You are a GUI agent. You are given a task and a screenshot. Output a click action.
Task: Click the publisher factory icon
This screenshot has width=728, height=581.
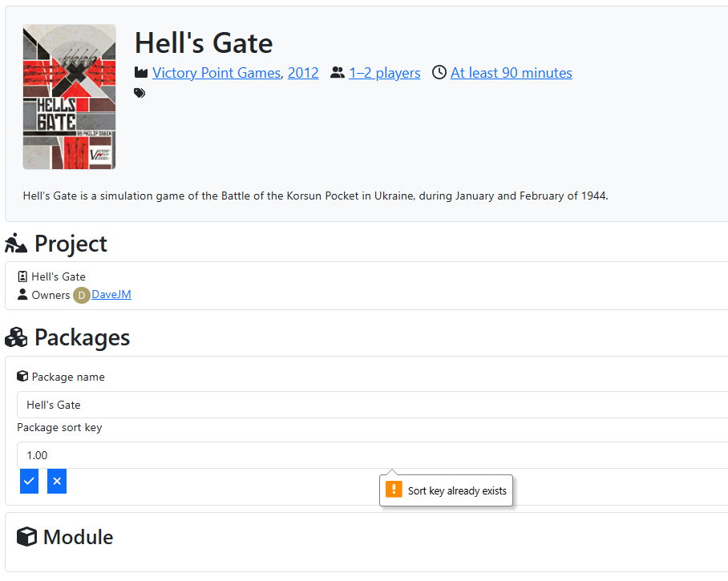tap(141, 73)
